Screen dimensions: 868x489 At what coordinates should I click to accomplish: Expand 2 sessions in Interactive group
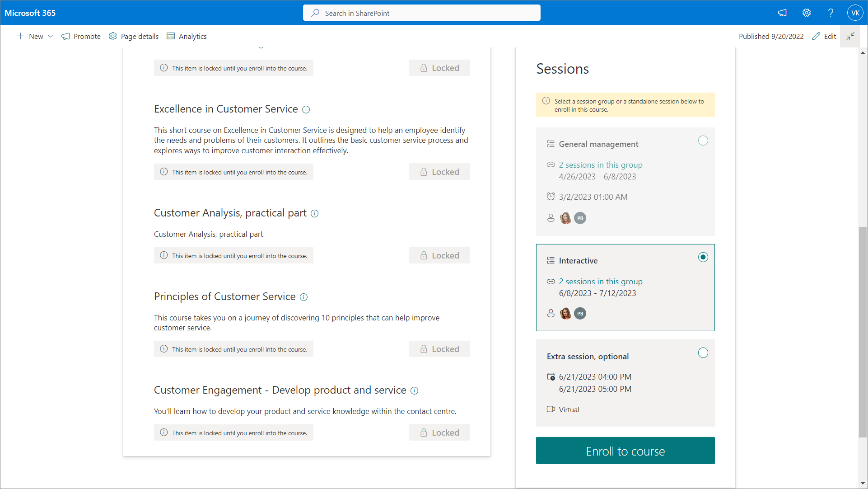pyautogui.click(x=600, y=282)
